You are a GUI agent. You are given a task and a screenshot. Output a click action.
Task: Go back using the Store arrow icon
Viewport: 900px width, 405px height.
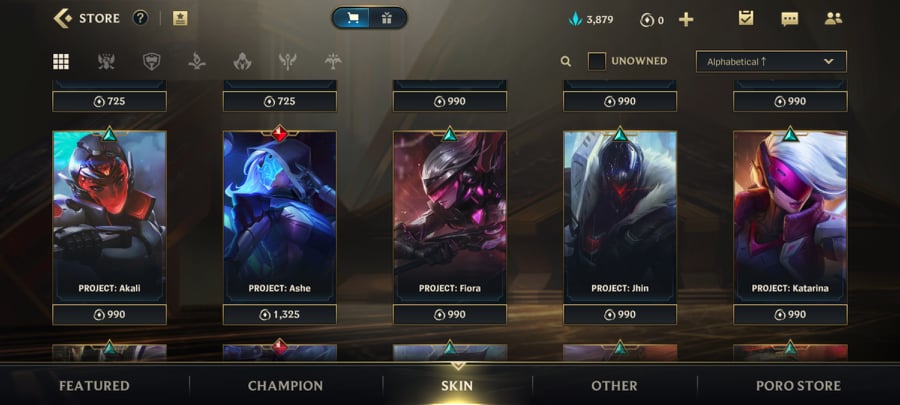(x=63, y=18)
